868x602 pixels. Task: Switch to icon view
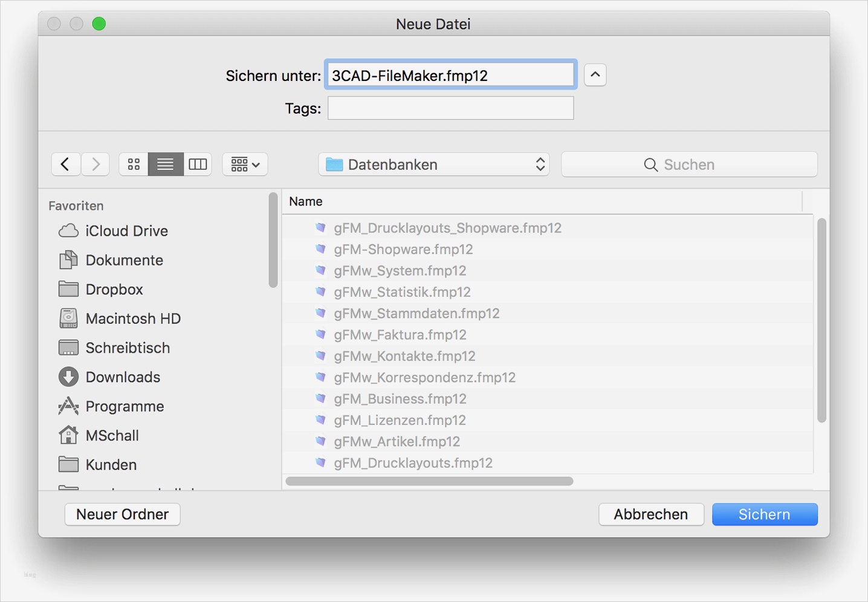point(134,164)
